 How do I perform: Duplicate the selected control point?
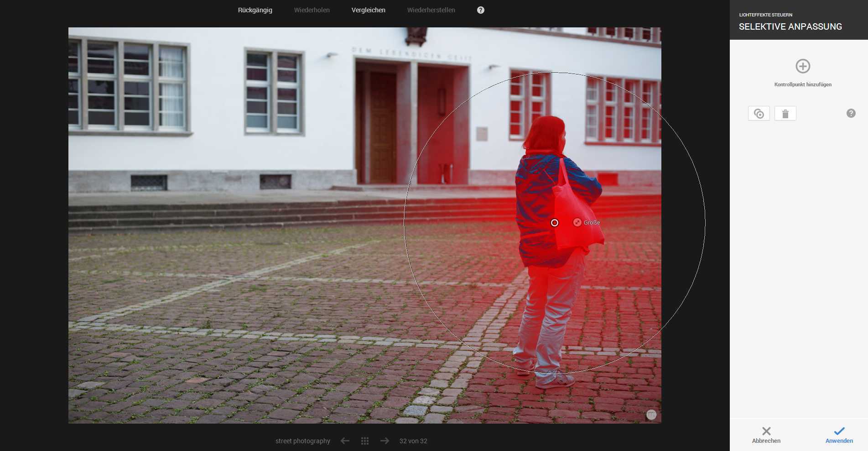(759, 114)
